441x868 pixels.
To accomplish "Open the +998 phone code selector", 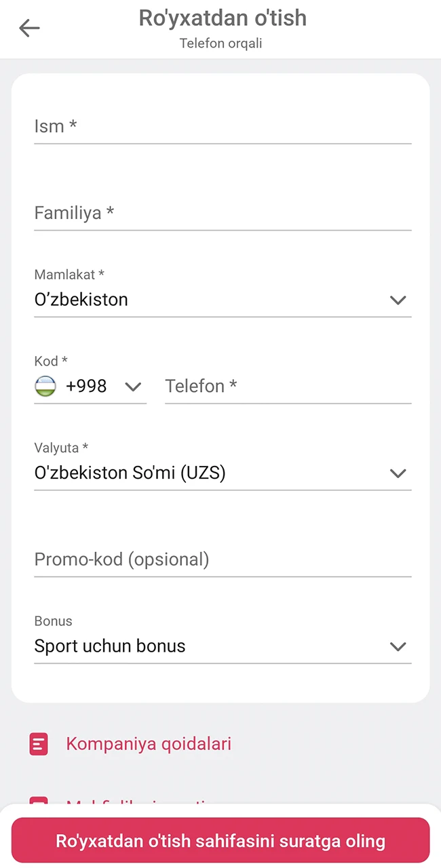I will point(133,386).
